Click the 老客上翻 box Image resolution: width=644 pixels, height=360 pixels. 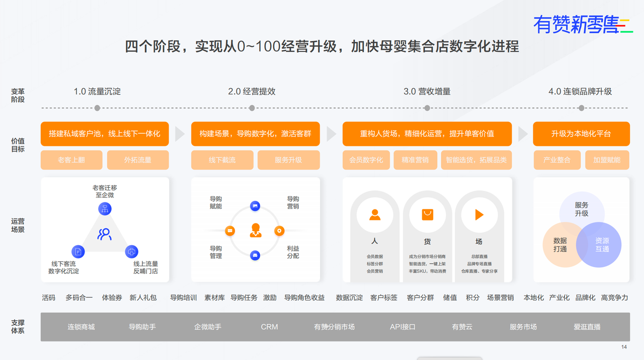[71, 160]
